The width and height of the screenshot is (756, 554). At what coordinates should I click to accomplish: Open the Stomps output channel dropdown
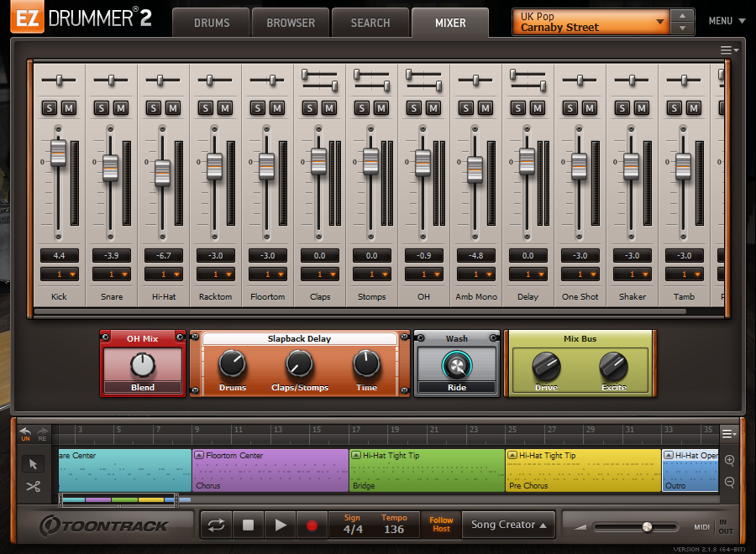372,274
